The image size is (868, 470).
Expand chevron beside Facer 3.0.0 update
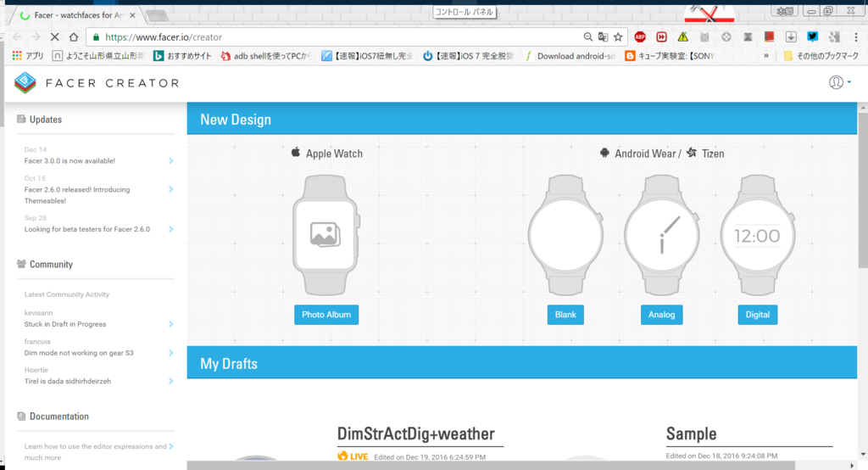(170, 160)
